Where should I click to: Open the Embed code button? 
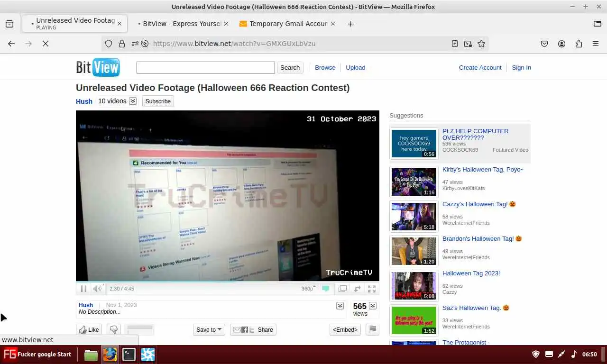click(x=345, y=330)
